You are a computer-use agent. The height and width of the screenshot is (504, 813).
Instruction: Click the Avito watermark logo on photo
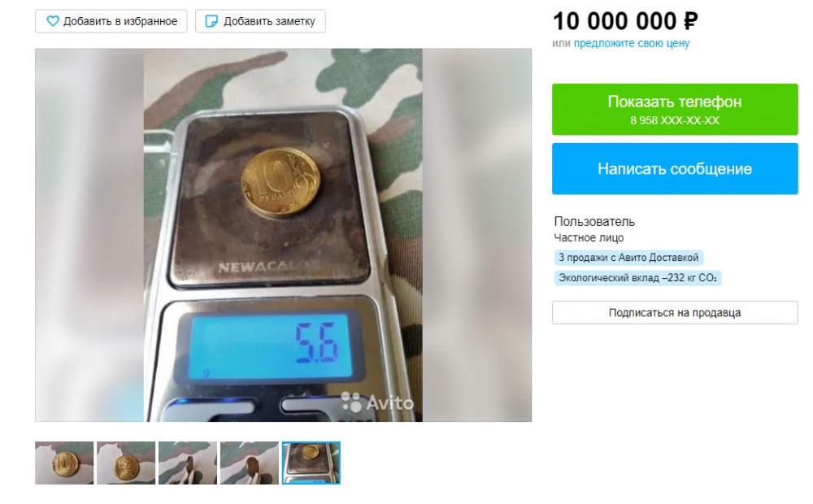[377, 402]
